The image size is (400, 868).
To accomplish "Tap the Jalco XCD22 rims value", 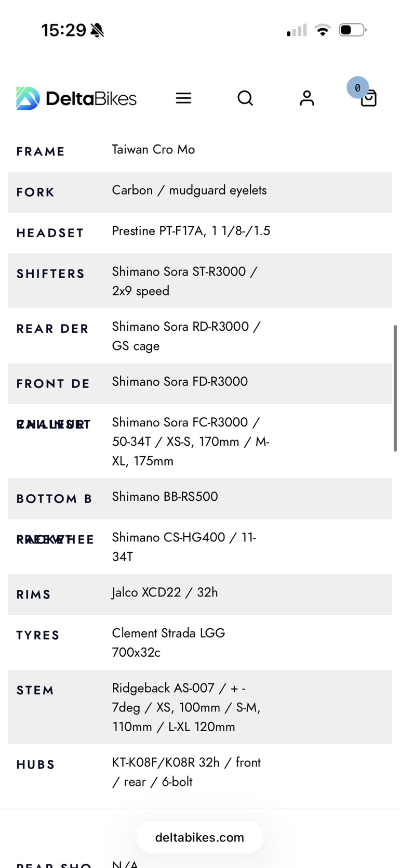I will (165, 592).
